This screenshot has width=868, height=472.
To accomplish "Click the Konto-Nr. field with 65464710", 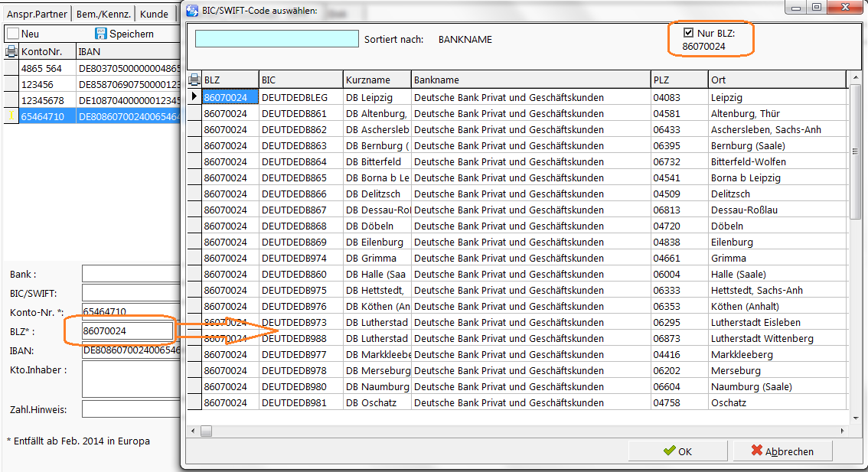I will (x=131, y=311).
